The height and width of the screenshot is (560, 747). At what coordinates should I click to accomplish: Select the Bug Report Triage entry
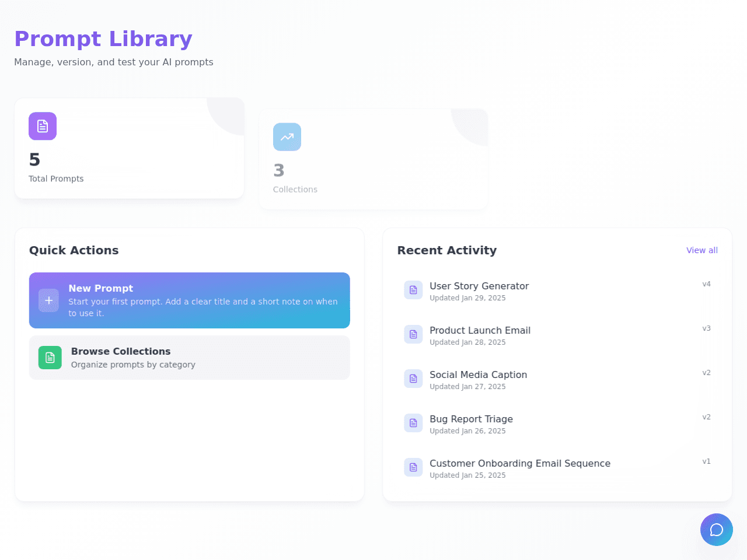coord(557,424)
